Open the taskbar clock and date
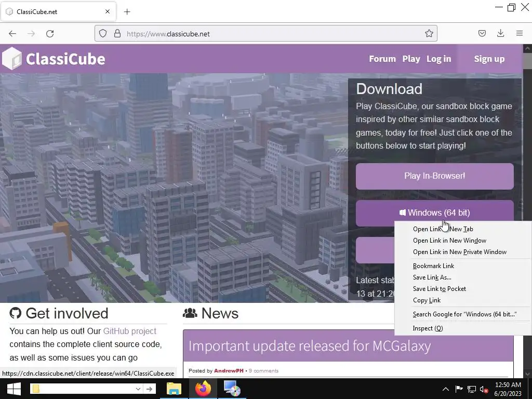This screenshot has height=399, width=532. pyautogui.click(x=508, y=389)
